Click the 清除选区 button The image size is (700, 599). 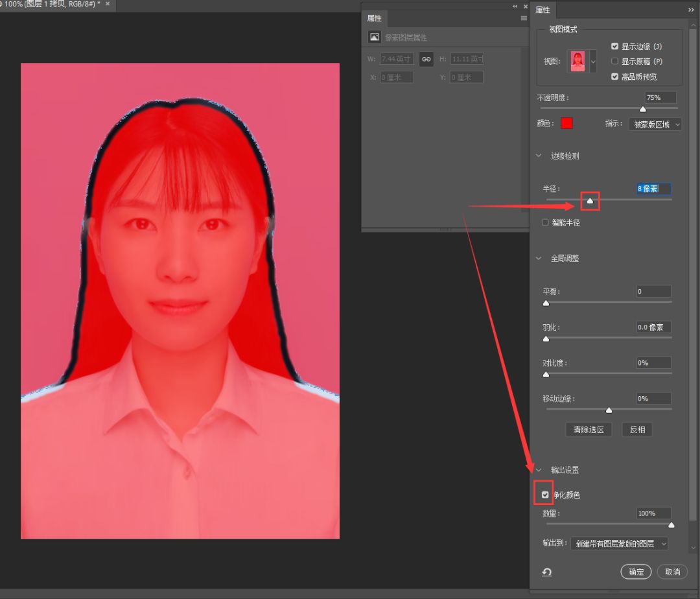coord(588,430)
